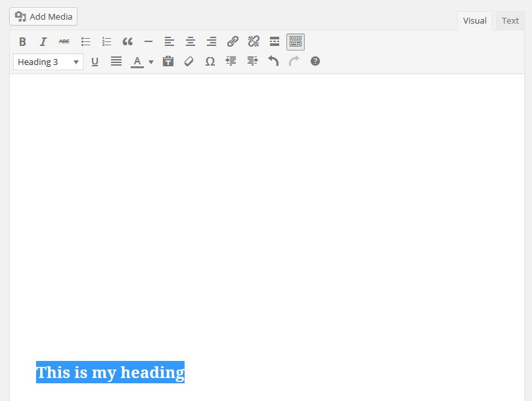The image size is (532, 401).
Task: Click the highlighted 'This is my heading' text
Action: coord(110,372)
